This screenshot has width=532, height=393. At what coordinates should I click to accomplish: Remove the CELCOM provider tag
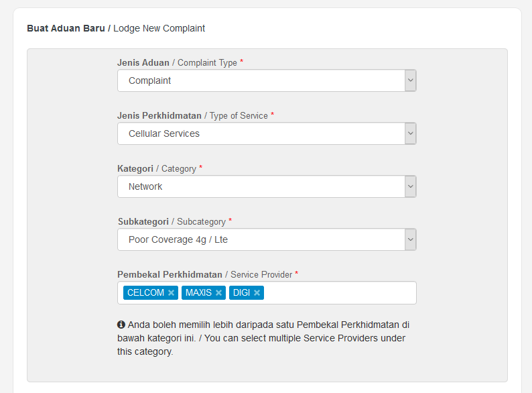coord(171,293)
